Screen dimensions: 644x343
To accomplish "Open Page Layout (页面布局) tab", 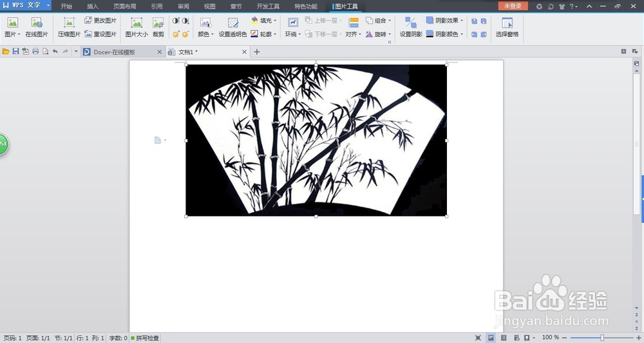I will click(125, 6).
